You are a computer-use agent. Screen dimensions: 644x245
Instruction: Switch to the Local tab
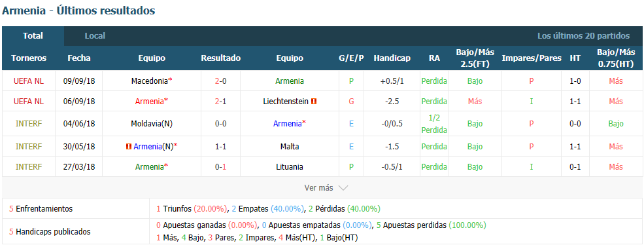pos(95,36)
